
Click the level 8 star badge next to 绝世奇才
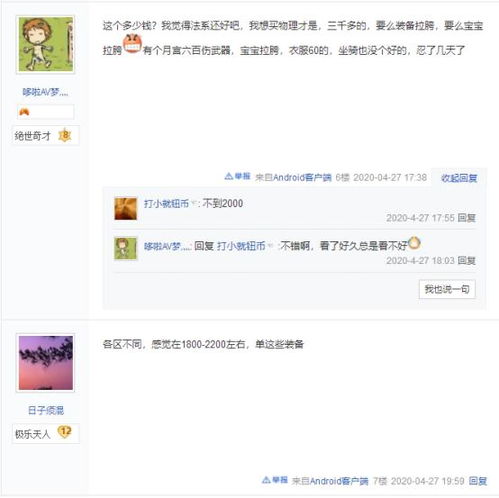click(x=65, y=135)
